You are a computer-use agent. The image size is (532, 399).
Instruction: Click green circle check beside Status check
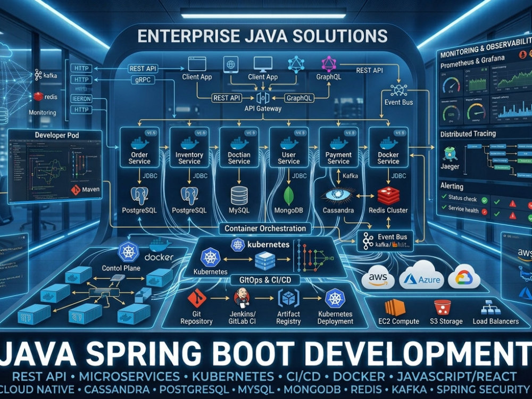pos(485,201)
